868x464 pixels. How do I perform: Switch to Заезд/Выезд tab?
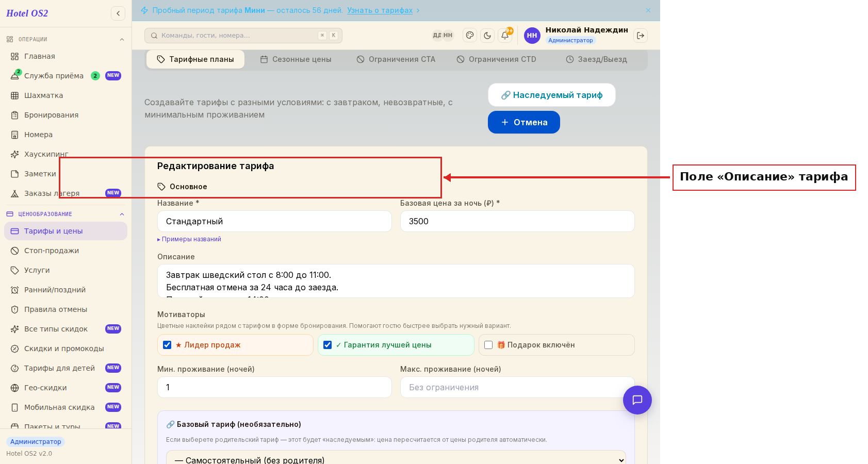(597, 59)
